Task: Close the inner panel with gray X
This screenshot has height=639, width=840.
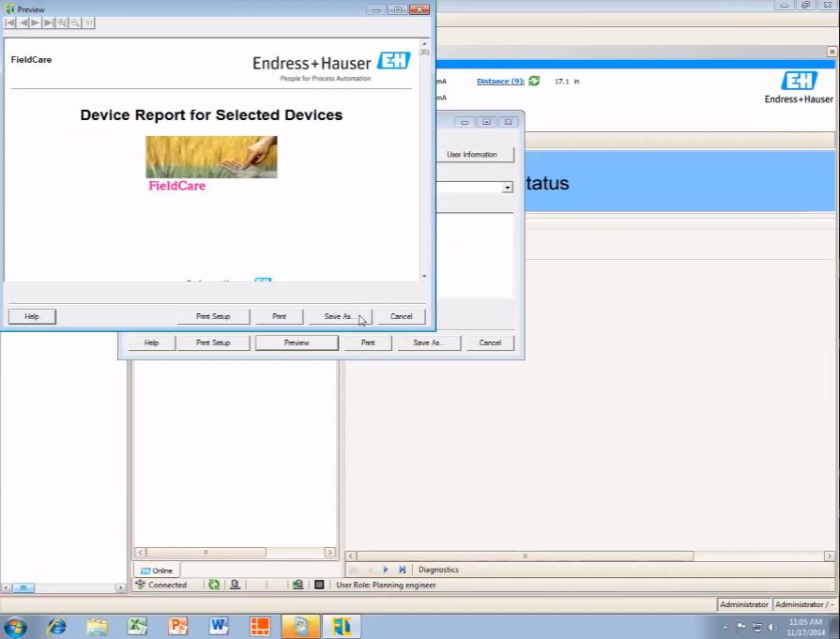Action: [x=832, y=52]
